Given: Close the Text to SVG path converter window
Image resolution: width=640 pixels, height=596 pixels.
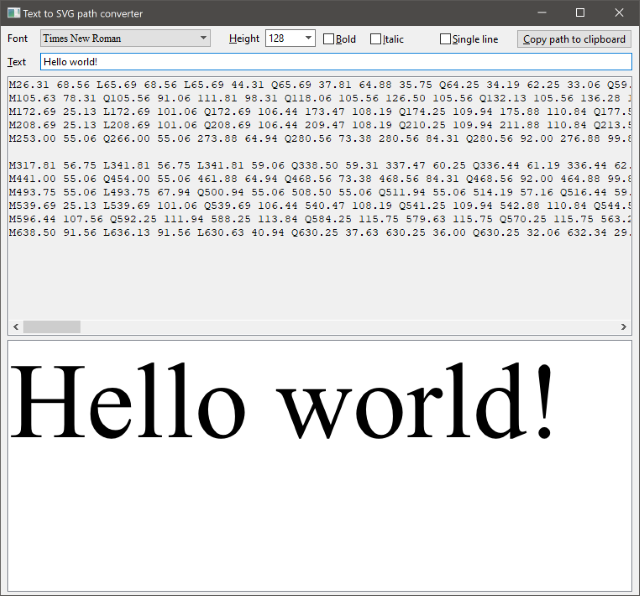Looking at the screenshot, I should click(619, 13).
